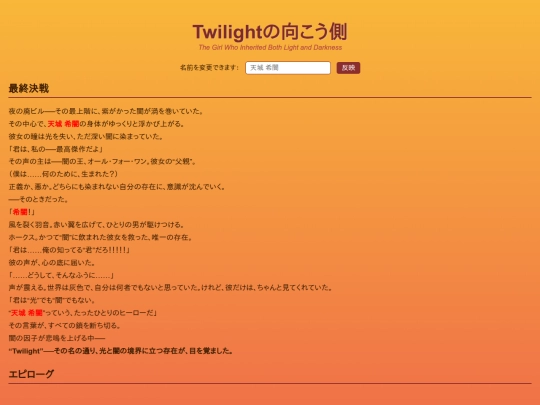Click the line (僕は……何のために、生まれた?)
Viewport: 540px width, 405px height.
click(x=63, y=174)
